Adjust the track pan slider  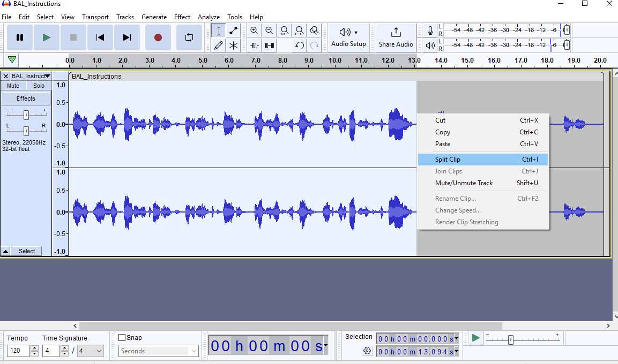[x=26, y=131]
